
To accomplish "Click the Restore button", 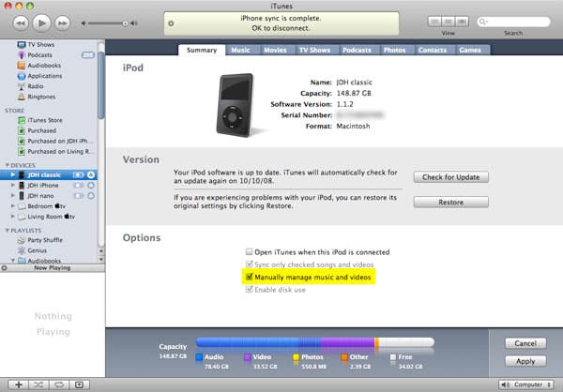I will coord(449,202).
